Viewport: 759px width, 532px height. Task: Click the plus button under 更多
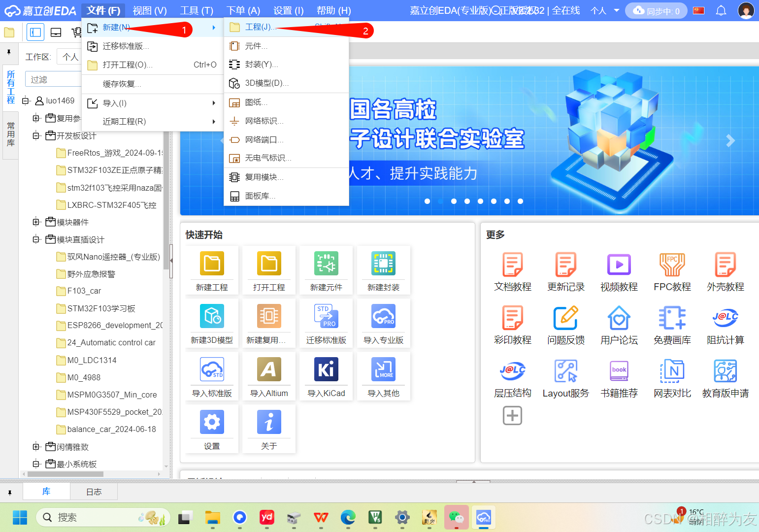[512, 415]
